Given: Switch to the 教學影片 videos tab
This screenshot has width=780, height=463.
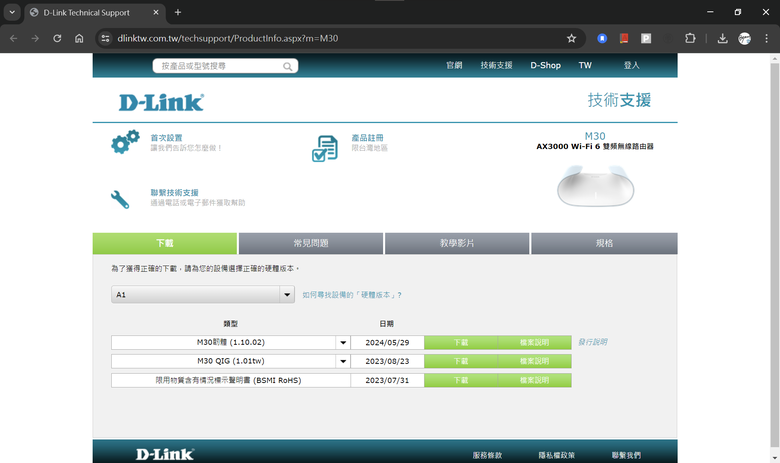Looking at the screenshot, I should pos(457,243).
